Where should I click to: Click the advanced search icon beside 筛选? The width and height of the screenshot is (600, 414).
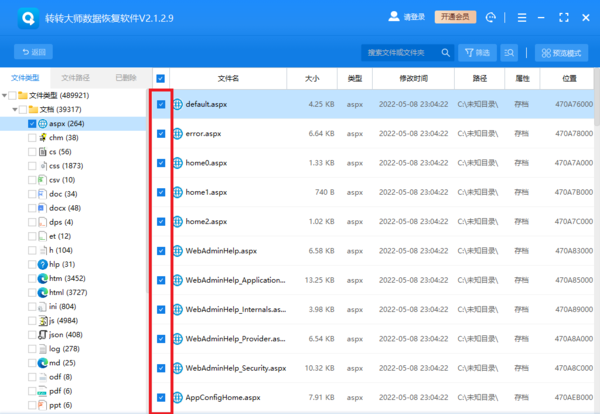511,52
